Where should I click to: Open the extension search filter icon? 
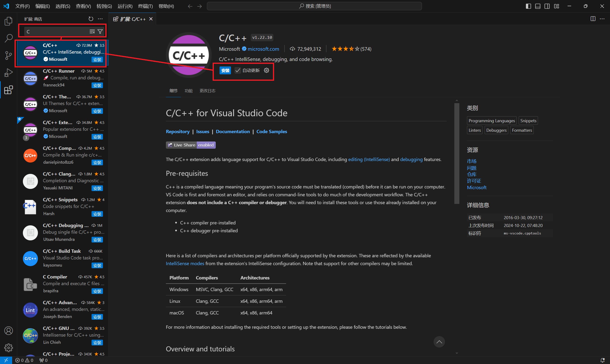pos(100,32)
